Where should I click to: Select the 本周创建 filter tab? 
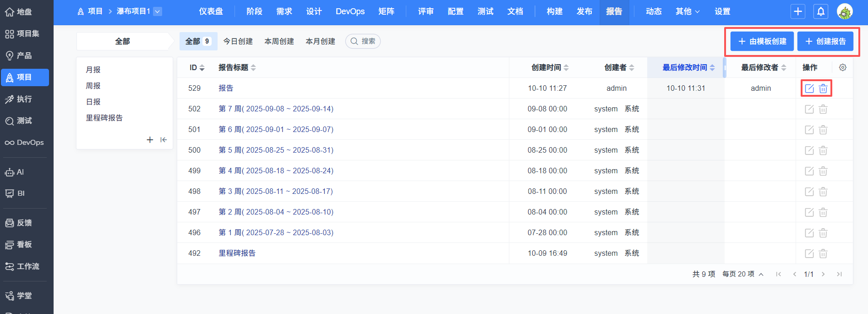coord(279,41)
